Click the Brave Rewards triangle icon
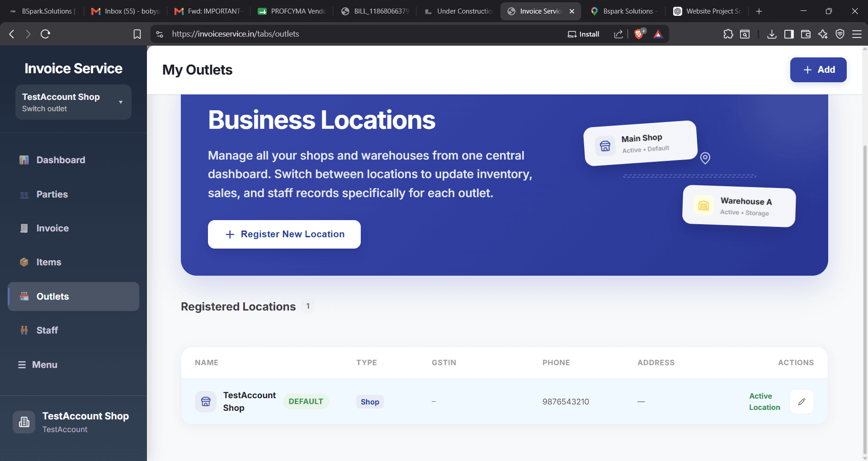The width and height of the screenshot is (868, 461). (x=658, y=34)
